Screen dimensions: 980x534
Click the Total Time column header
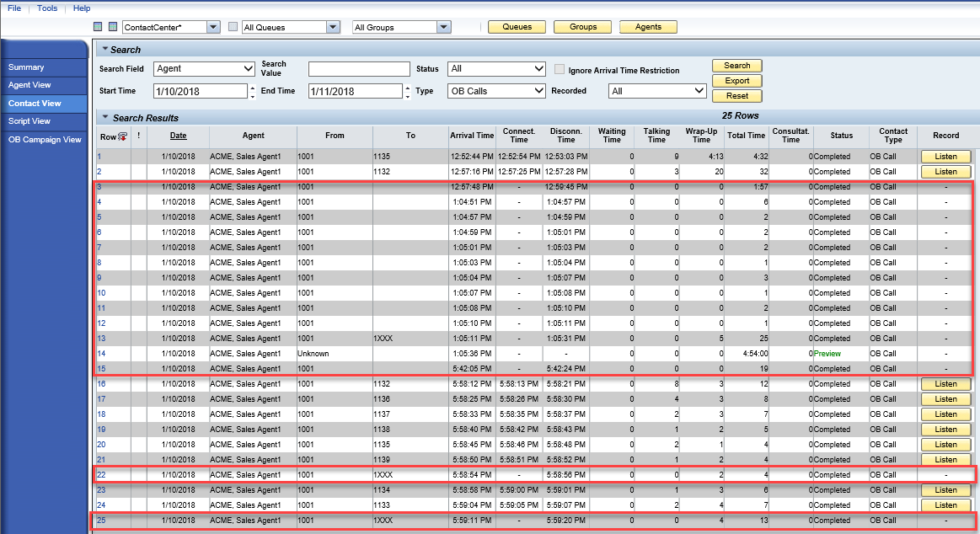click(x=746, y=136)
